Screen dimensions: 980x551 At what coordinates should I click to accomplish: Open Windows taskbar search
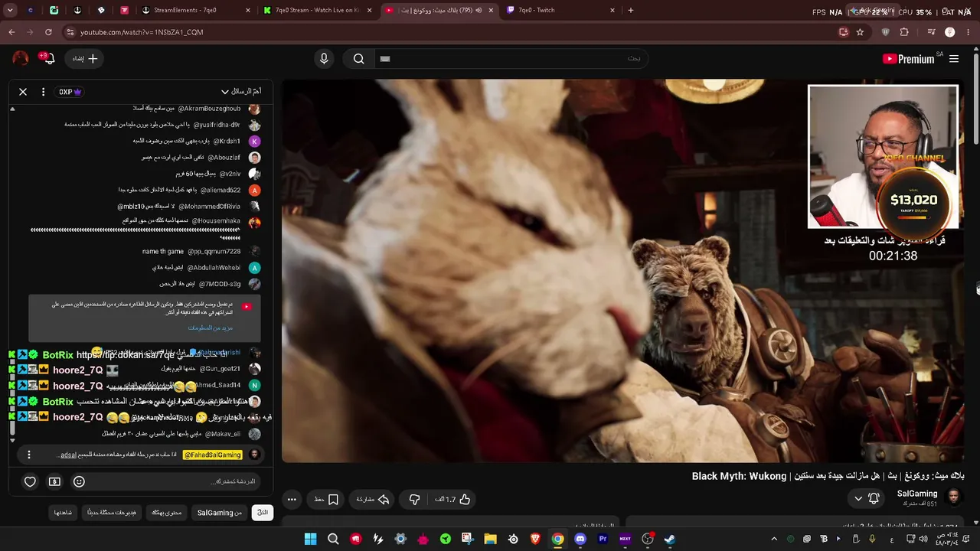pos(333,539)
